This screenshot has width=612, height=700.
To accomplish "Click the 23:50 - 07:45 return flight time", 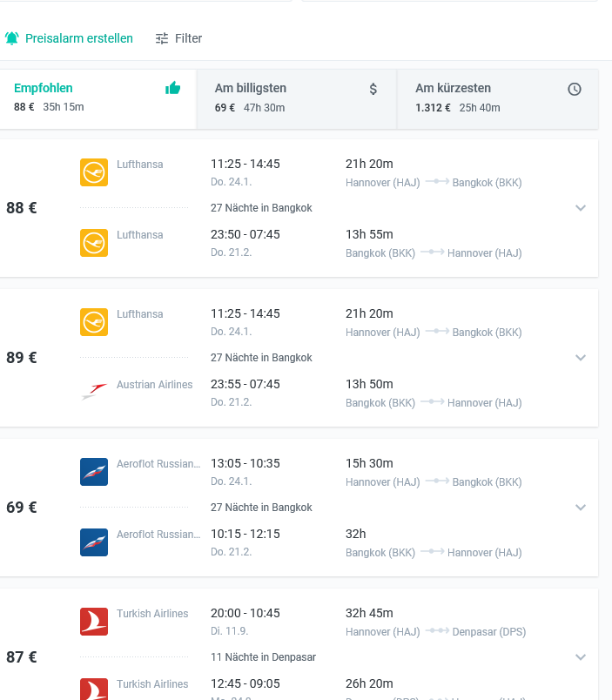I will point(245,234).
